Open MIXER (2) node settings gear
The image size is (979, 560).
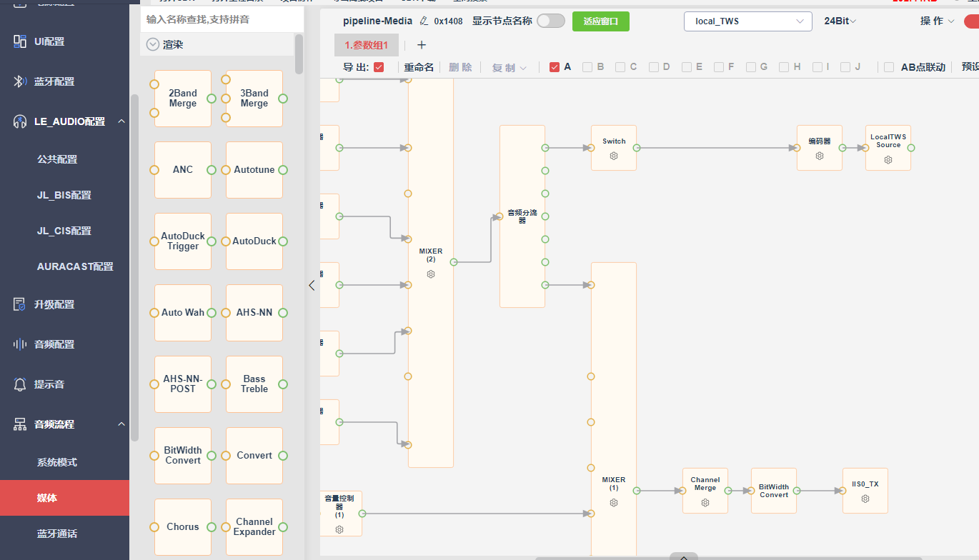(x=431, y=274)
